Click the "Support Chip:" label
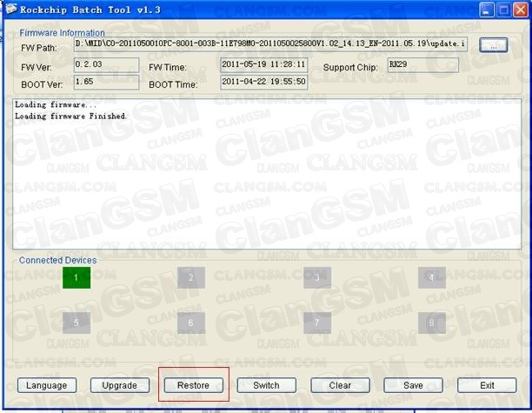The image size is (532, 413). pos(350,67)
